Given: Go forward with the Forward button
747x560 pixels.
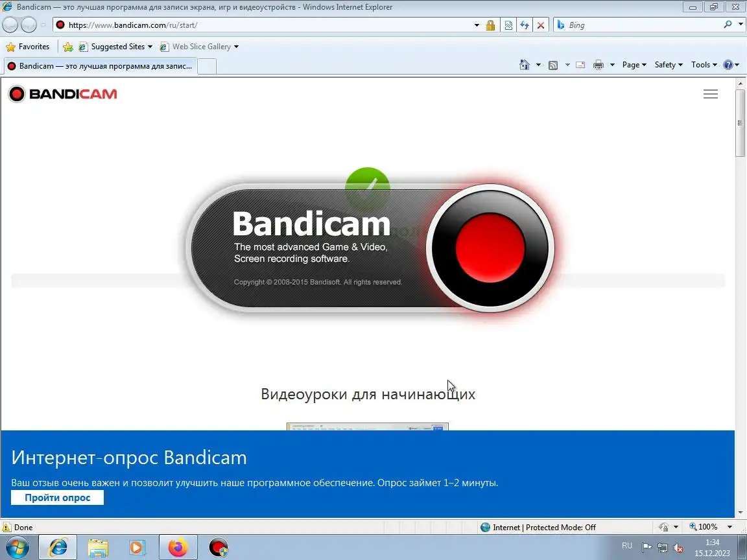Looking at the screenshot, I should 29,25.
